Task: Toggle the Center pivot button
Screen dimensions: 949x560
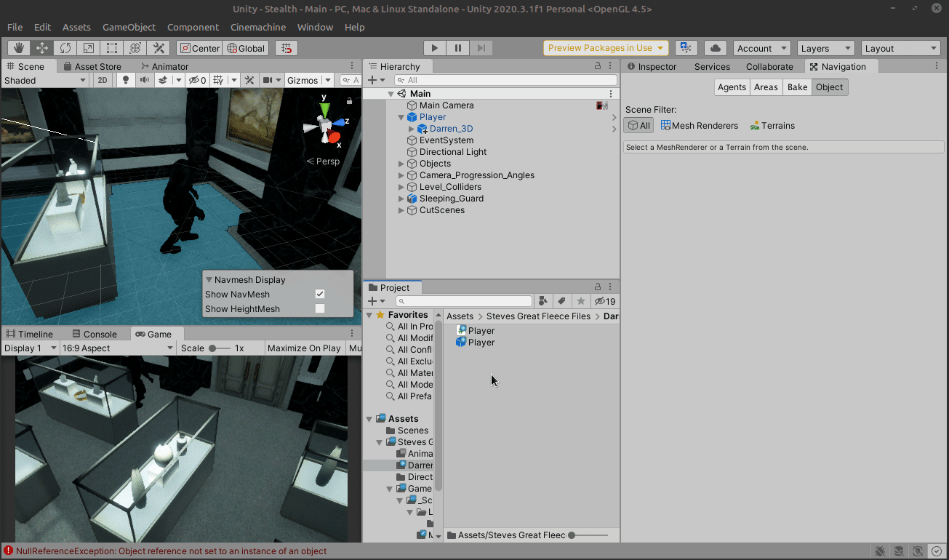Action: click(199, 48)
